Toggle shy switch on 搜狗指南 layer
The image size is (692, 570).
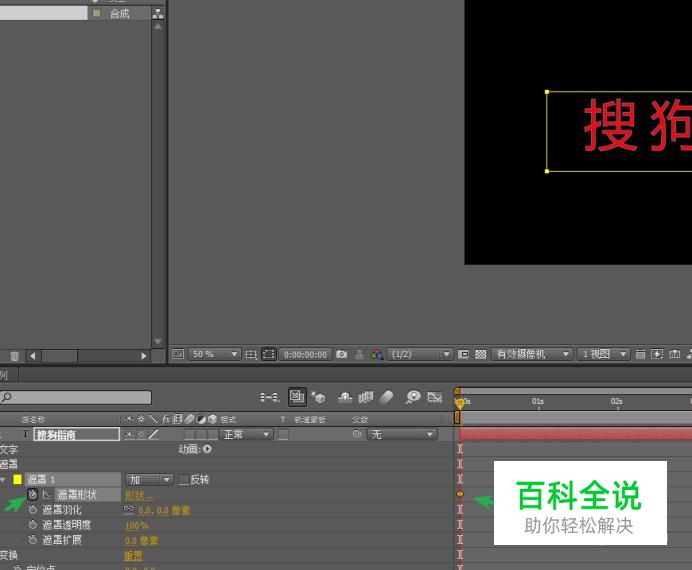coord(129,435)
